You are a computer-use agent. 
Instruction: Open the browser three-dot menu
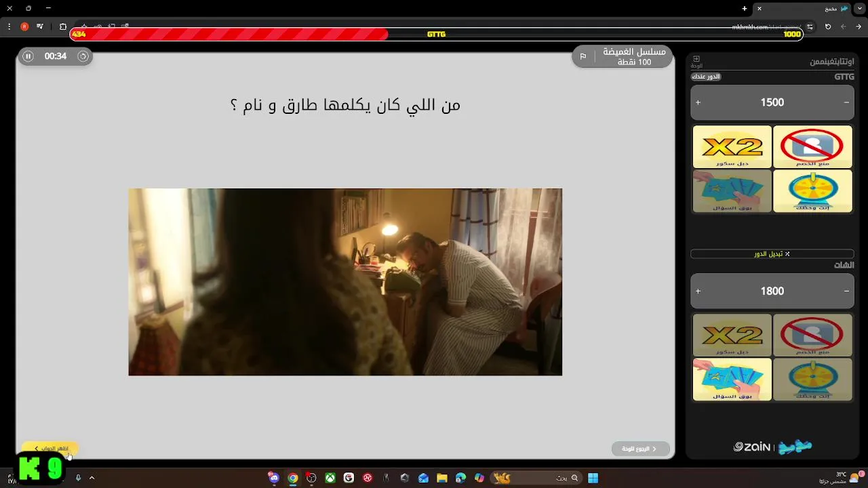(9, 26)
